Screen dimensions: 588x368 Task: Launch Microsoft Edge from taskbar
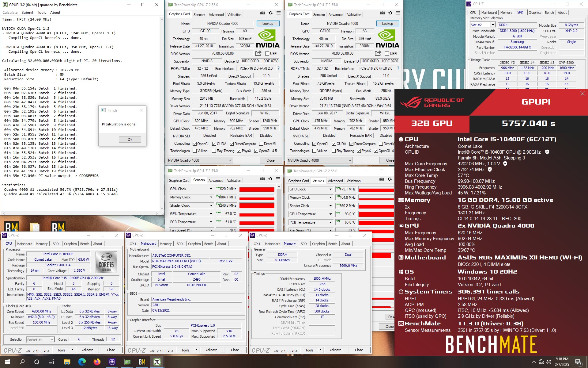82,362
